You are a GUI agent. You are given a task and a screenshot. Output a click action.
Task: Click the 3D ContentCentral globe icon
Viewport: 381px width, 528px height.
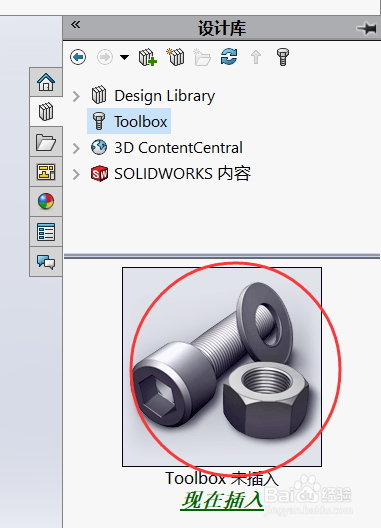pyautogui.click(x=99, y=147)
